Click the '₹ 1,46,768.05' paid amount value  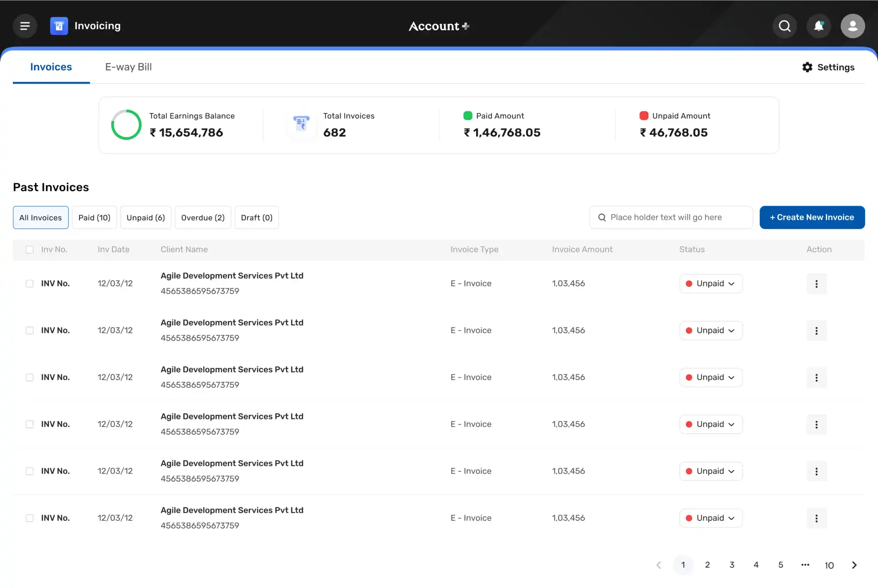(502, 133)
